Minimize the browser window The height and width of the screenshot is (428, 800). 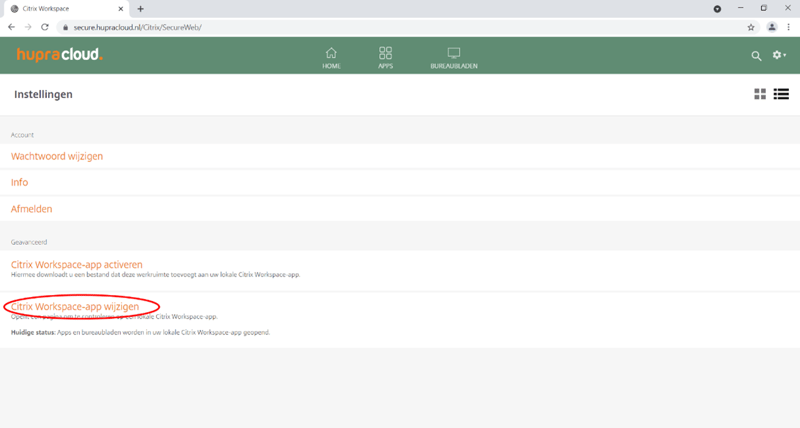point(740,8)
